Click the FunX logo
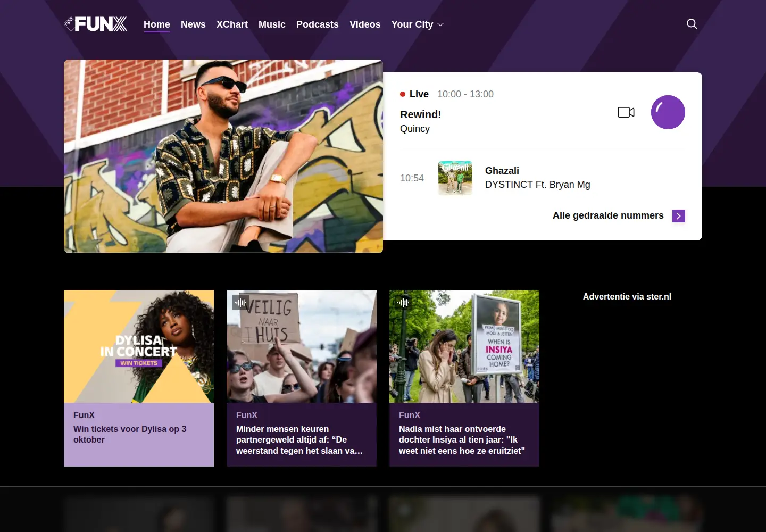Image resolution: width=766 pixels, height=532 pixels. (96, 24)
